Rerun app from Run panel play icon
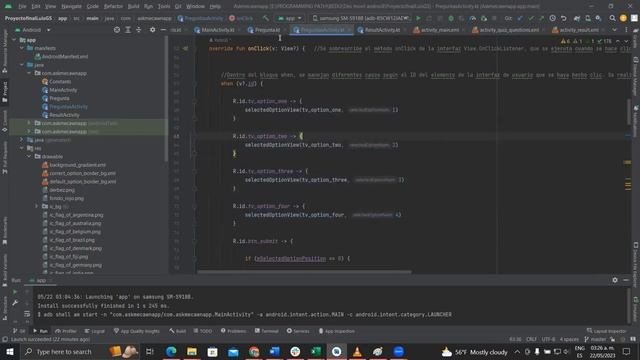Image resolution: width=640 pixels, height=360 pixels. [x=15, y=292]
